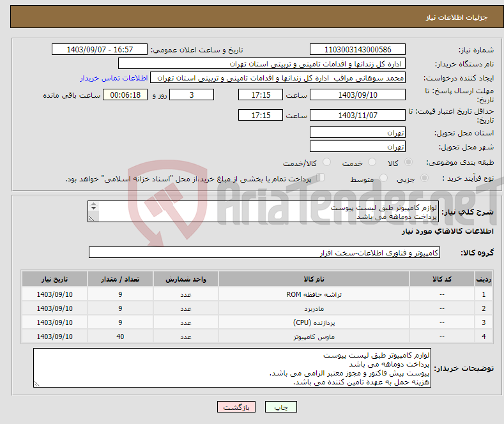Open اطلاعات تماس خریدار link

tap(114, 78)
